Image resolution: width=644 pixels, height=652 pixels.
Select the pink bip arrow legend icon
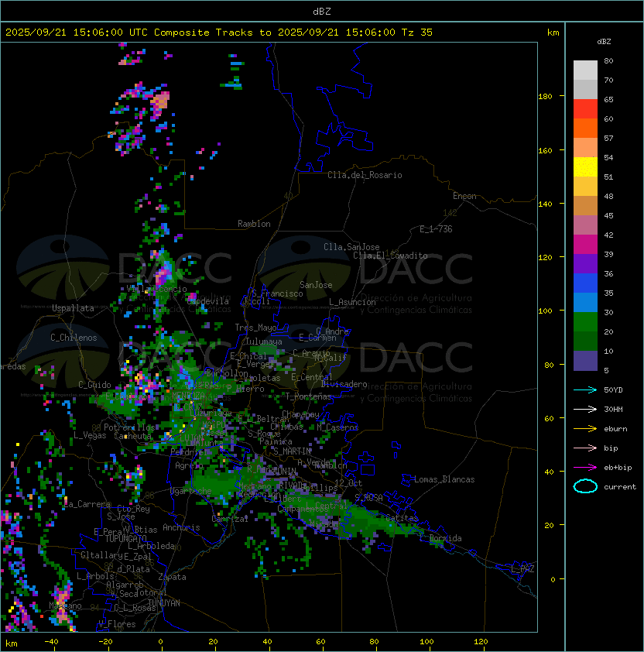pos(585,448)
